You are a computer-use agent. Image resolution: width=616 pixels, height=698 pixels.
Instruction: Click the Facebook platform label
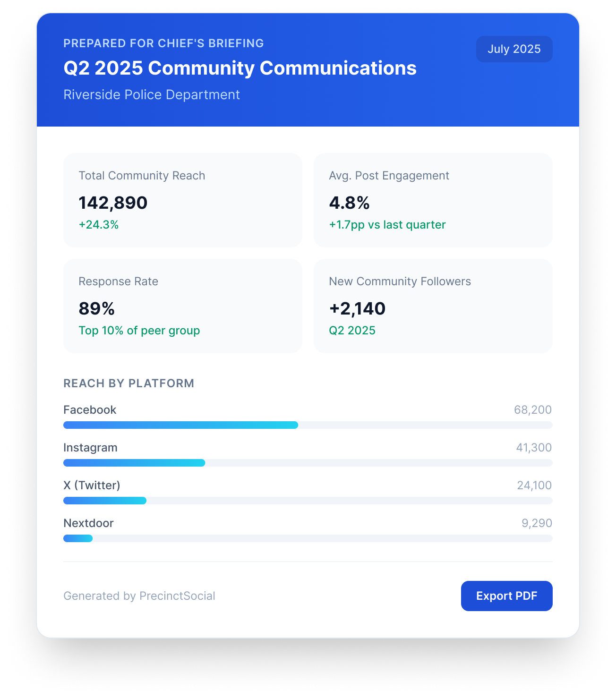90,410
